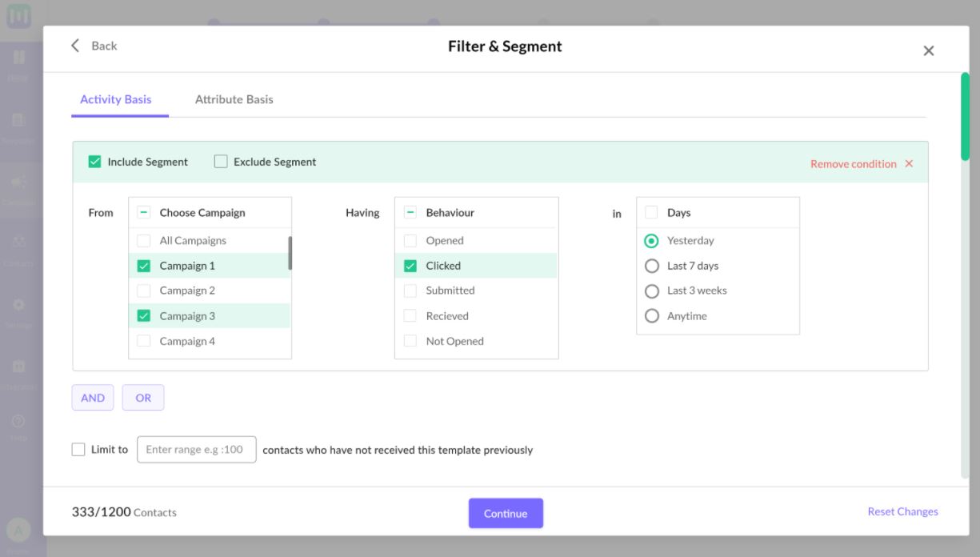Check the Opened behaviour option

pyautogui.click(x=410, y=240)
